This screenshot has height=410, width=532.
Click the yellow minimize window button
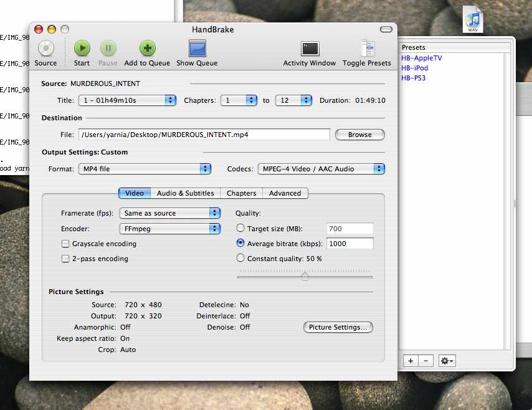52,29
